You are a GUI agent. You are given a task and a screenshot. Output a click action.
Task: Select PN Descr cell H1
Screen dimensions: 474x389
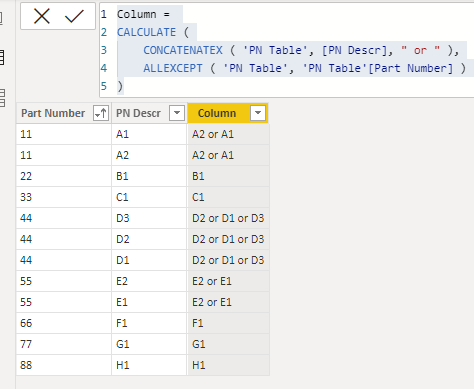tap(149, 365)
